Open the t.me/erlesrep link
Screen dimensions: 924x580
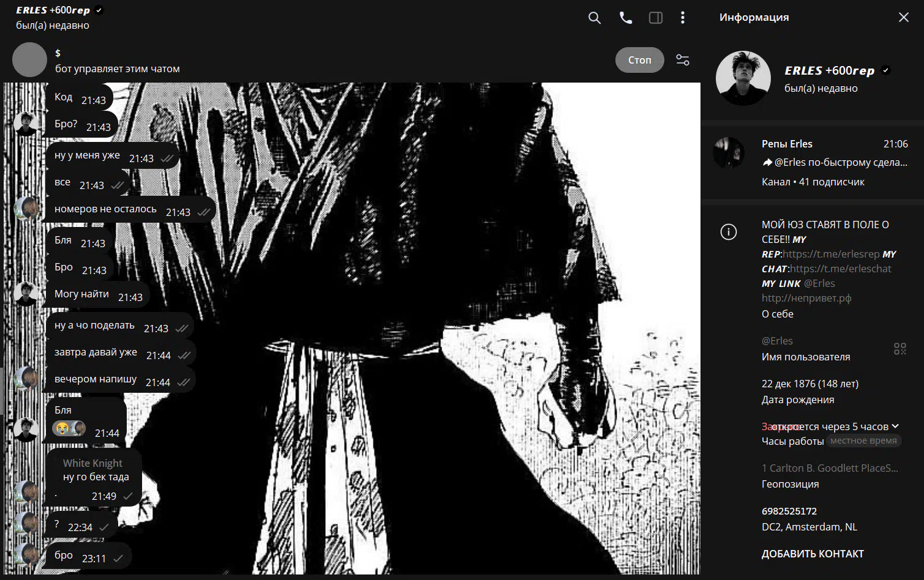pos(831,254)
